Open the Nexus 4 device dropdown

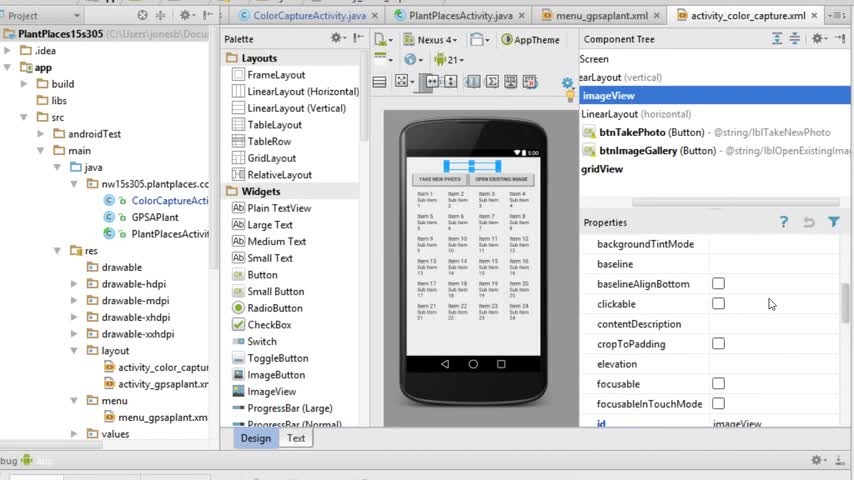(430, 40)
